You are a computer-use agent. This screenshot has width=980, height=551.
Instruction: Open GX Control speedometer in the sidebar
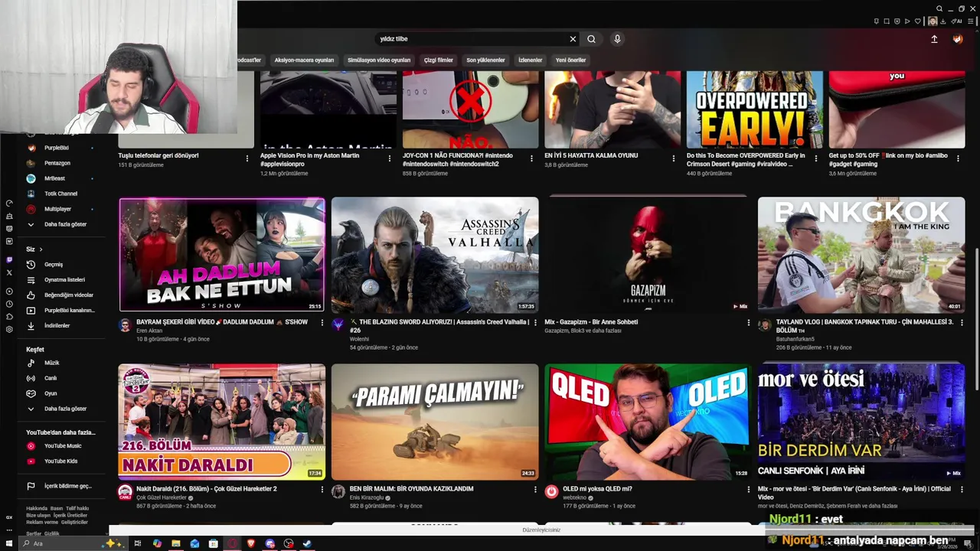pyautogui.click(x=9, y=204)
